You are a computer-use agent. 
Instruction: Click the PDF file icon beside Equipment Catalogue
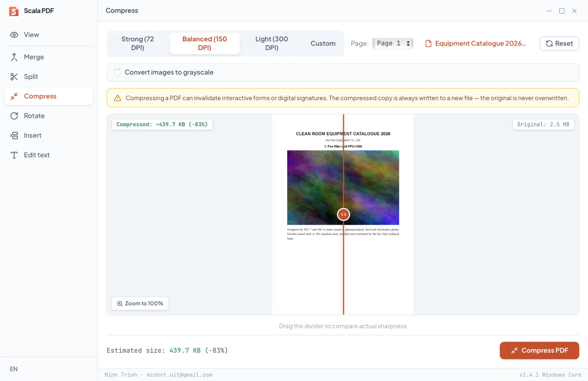click(428, 43)
